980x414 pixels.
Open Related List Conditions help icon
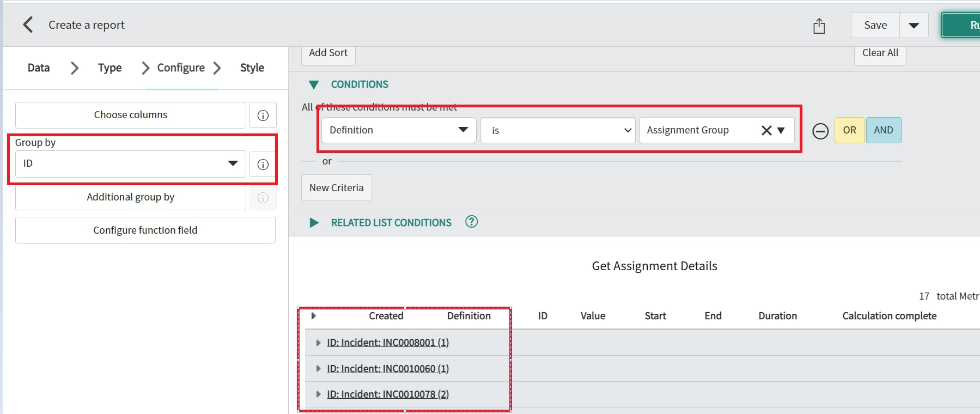[472, 222]
